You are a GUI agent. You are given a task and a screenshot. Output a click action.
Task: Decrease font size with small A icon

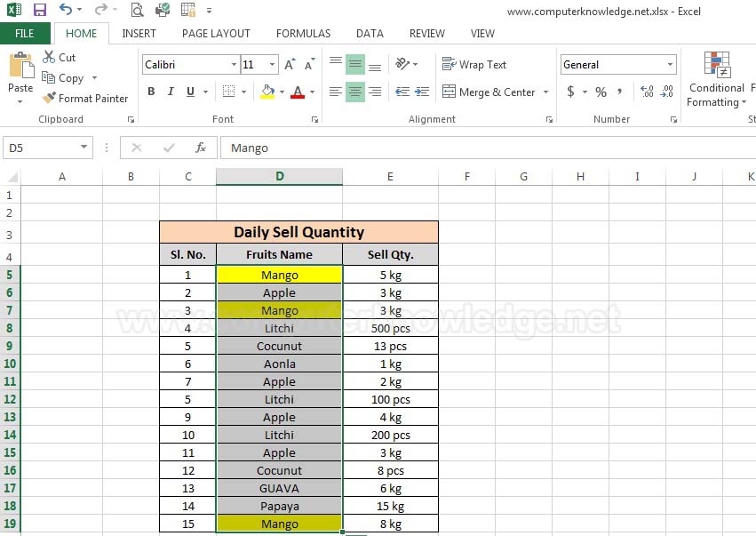(x=309, y=64)
